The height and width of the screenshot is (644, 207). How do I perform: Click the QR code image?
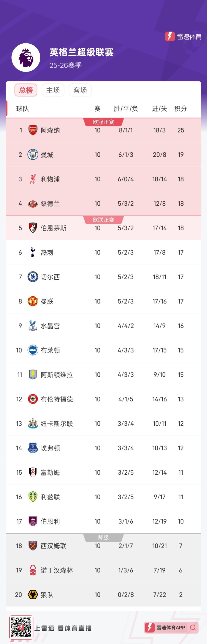pos(21,628)
